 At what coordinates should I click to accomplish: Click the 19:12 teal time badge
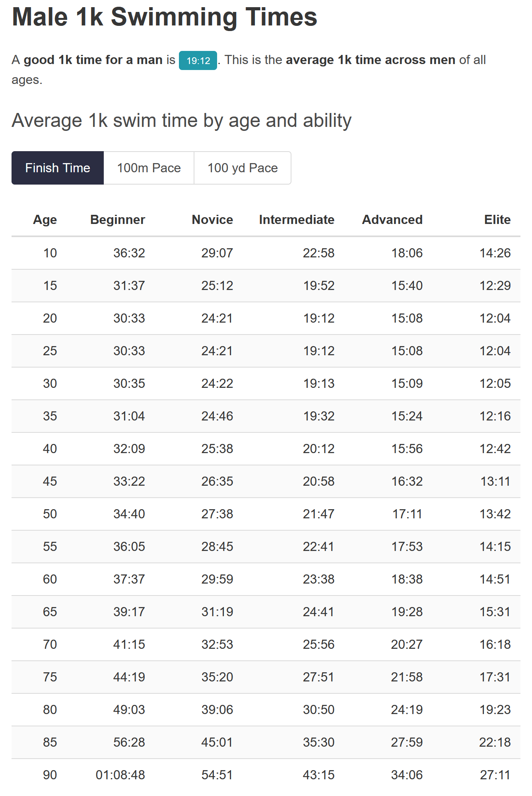[x=198, y=60]
